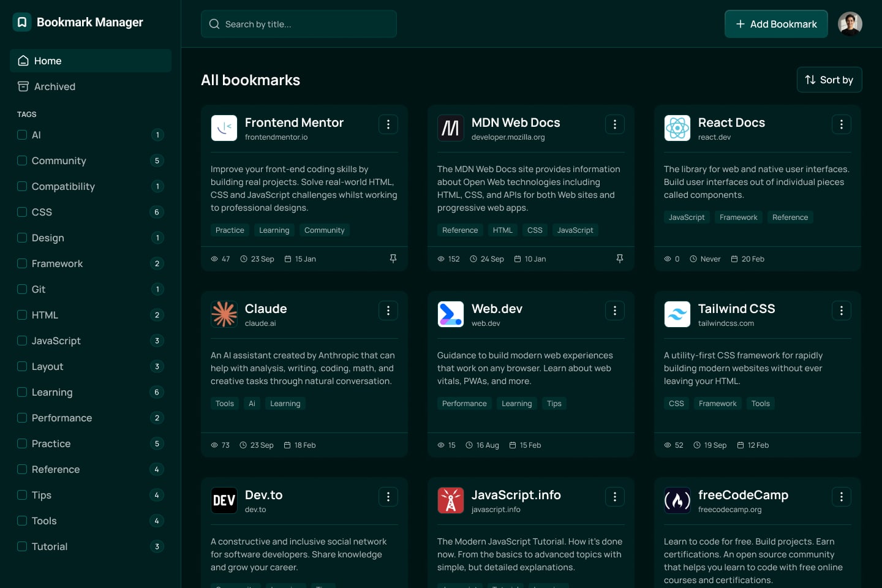This screenshot has width=882, height=588.
Task: Open Archived in the sidebar
Action: point(91,86)
